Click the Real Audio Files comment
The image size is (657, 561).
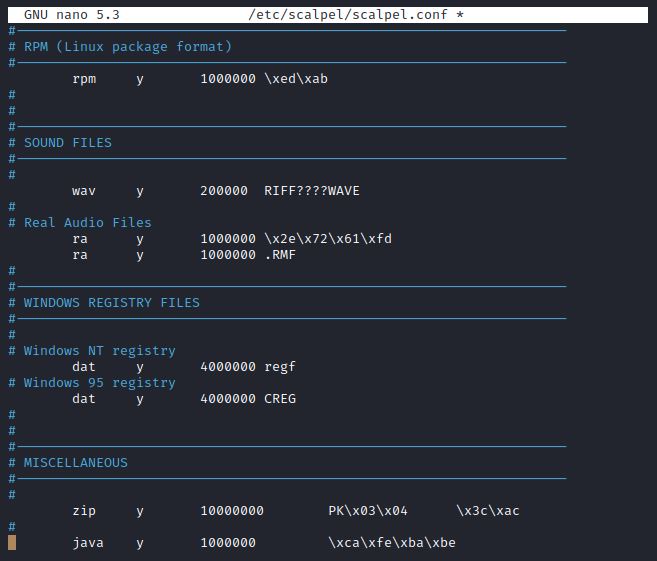coord(87,223)
